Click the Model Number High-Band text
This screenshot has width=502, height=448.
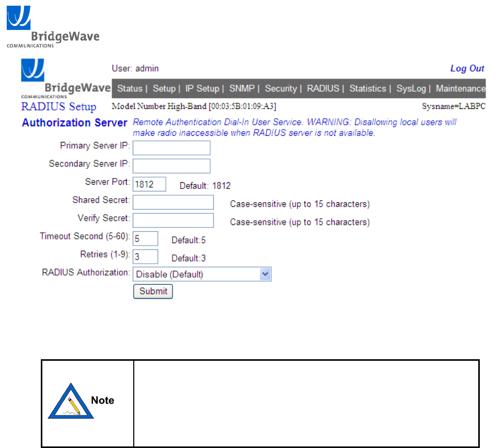click(x=194, y=106)
